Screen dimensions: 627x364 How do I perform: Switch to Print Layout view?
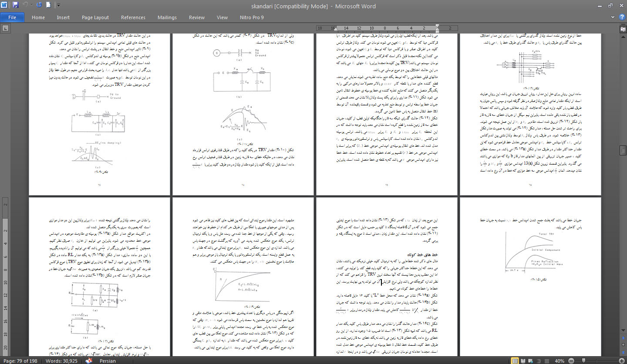515,361
